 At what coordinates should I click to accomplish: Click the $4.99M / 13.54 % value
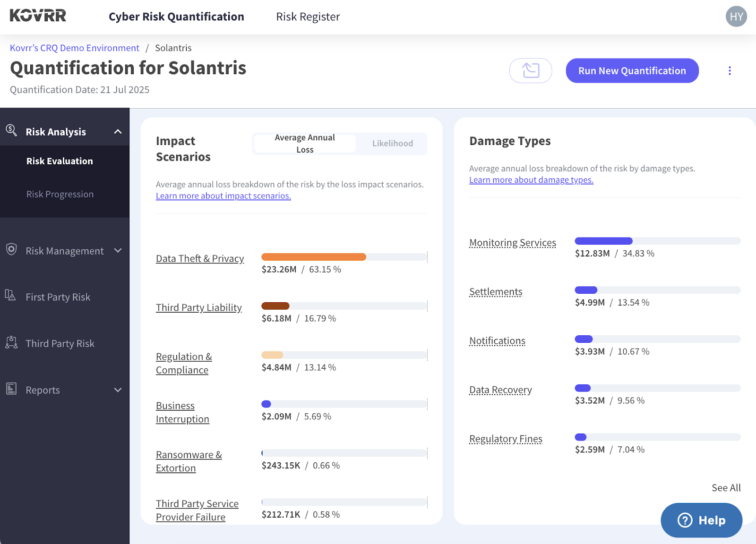(612, 302)
